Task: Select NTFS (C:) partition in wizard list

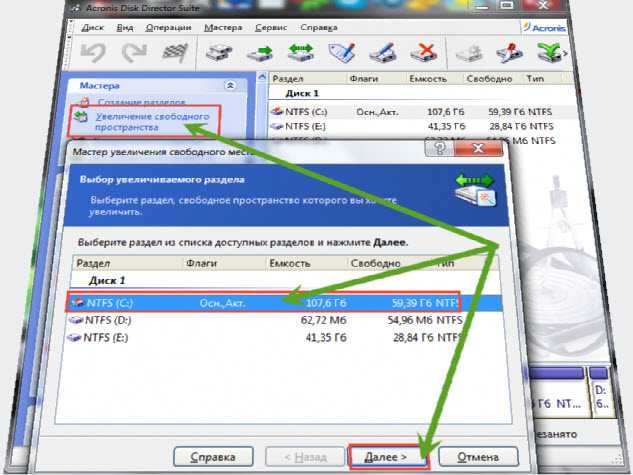Action: click(x=284, y=303)
